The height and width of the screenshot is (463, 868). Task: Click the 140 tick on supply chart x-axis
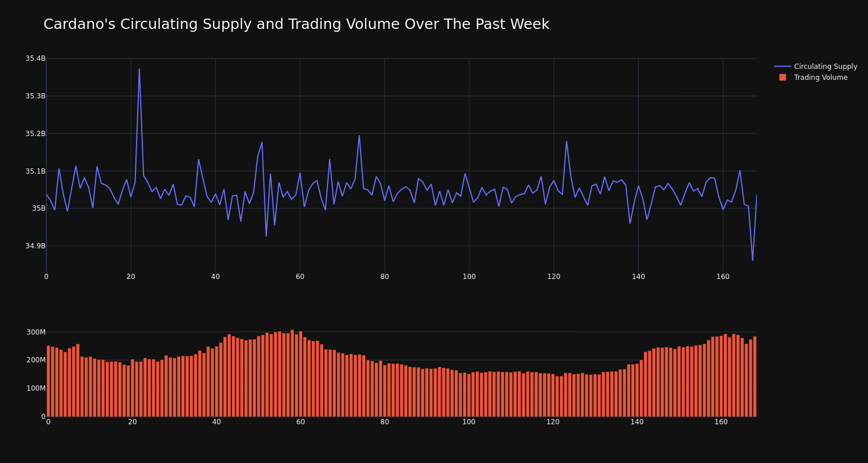point(638,277)
